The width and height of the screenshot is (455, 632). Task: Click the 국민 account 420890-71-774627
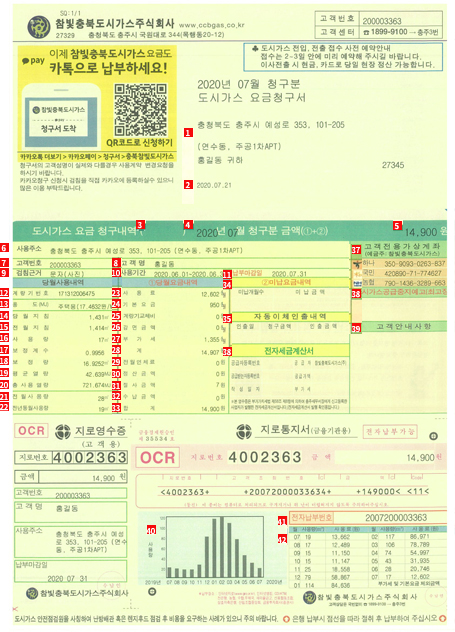pos(413,273)
